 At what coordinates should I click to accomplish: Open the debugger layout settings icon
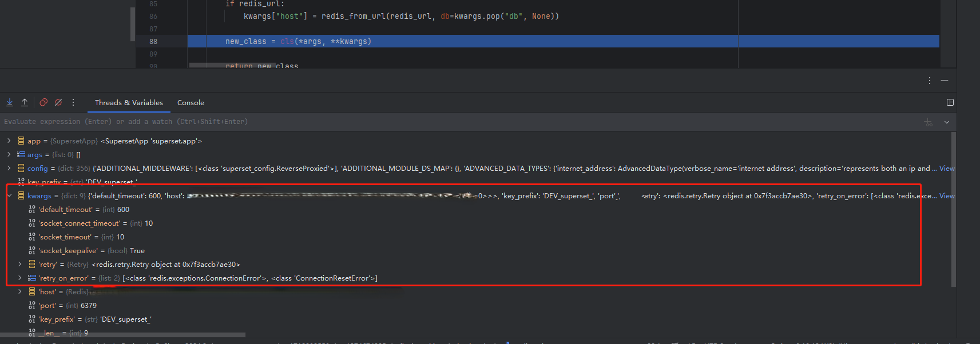(x=950, y=102)
